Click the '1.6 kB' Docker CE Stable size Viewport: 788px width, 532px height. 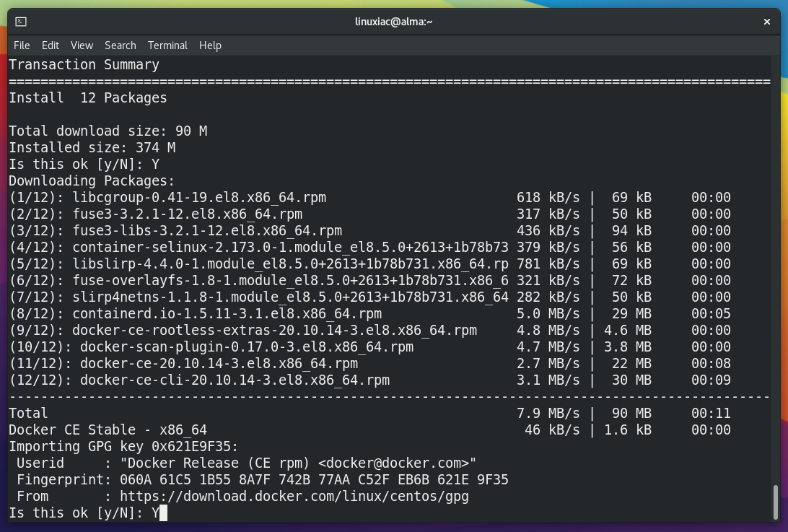pos(628,430)
